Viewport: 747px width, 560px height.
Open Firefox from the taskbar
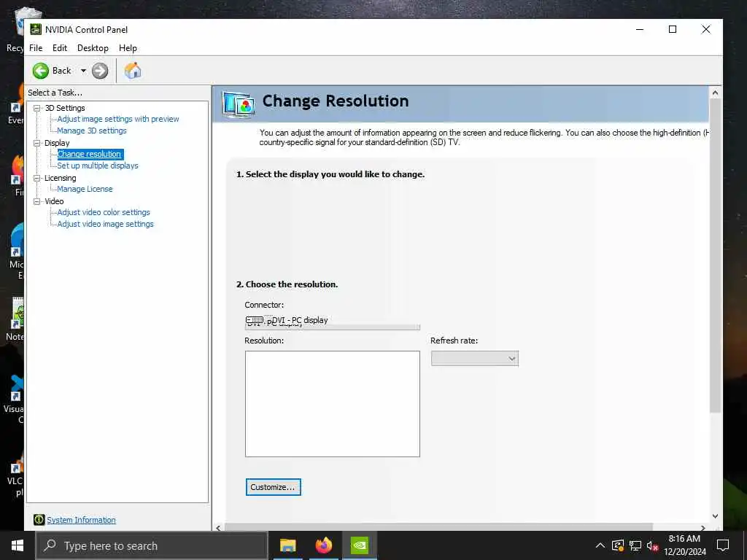pos(323,545)
